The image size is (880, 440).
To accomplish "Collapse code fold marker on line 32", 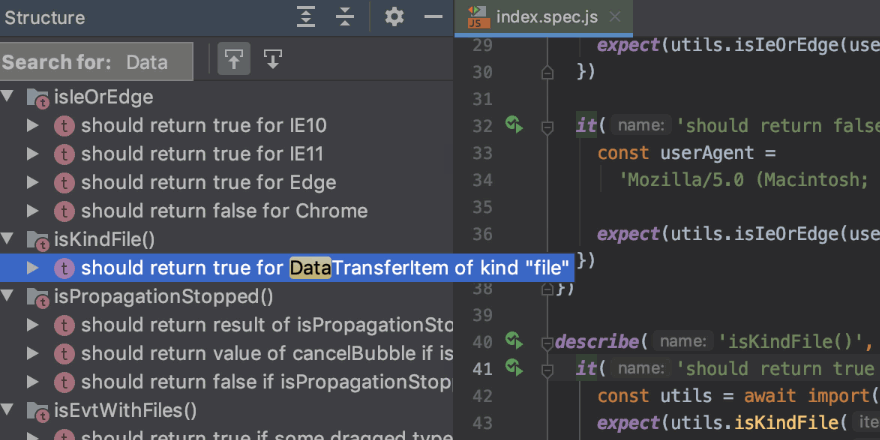I will (x=547, y=127).
